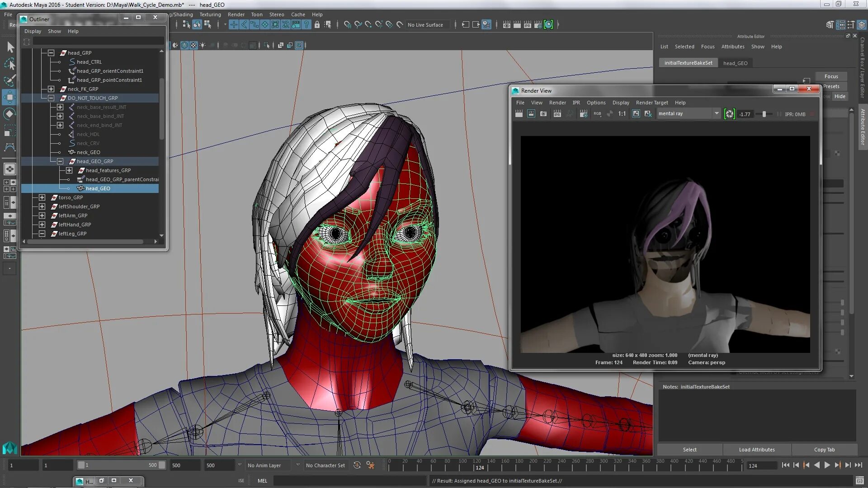Open render settings clapperboard in main toolbar
This screenshot has height=488, width=868.
click(x=538, y=24)
